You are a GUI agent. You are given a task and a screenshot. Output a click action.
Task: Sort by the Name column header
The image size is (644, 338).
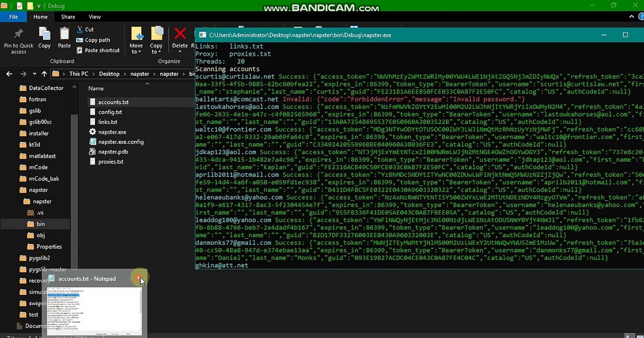tap(96, 88)
